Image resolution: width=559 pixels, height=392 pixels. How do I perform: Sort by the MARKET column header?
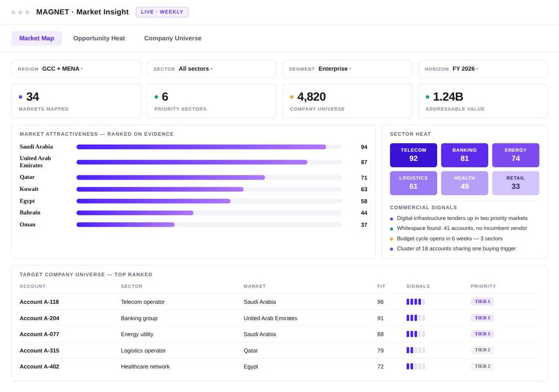tap(255, 286)
